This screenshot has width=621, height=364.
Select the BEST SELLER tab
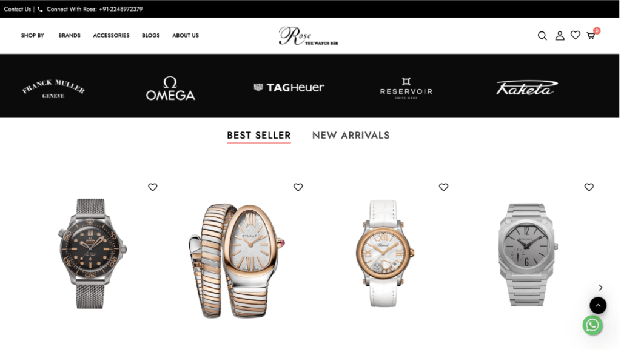pos(258,136)
